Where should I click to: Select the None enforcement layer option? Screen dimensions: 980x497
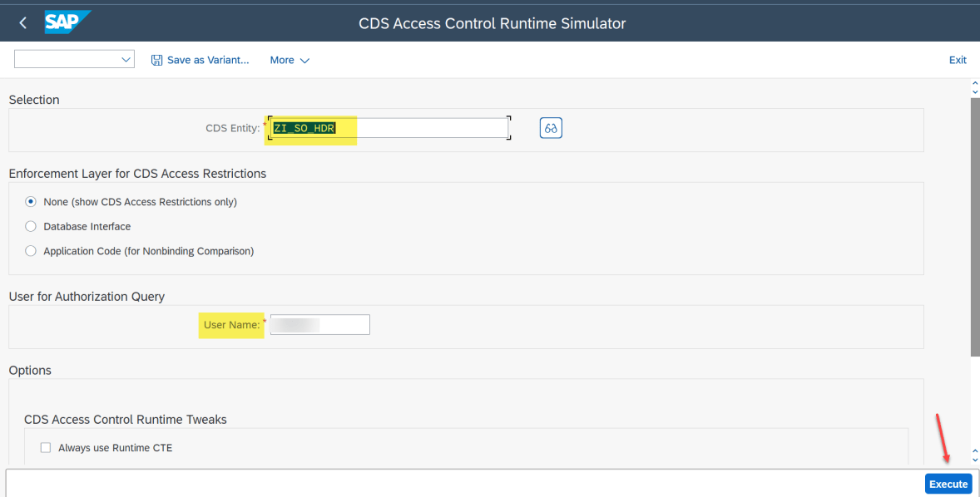pos(30,201)
